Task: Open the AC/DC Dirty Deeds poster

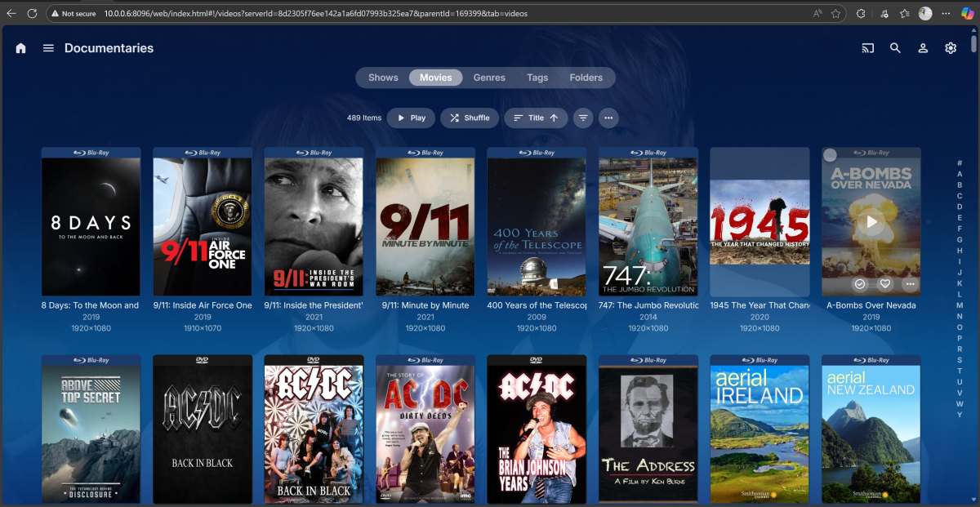Action: pyautogui.click(x=425, y=429)
